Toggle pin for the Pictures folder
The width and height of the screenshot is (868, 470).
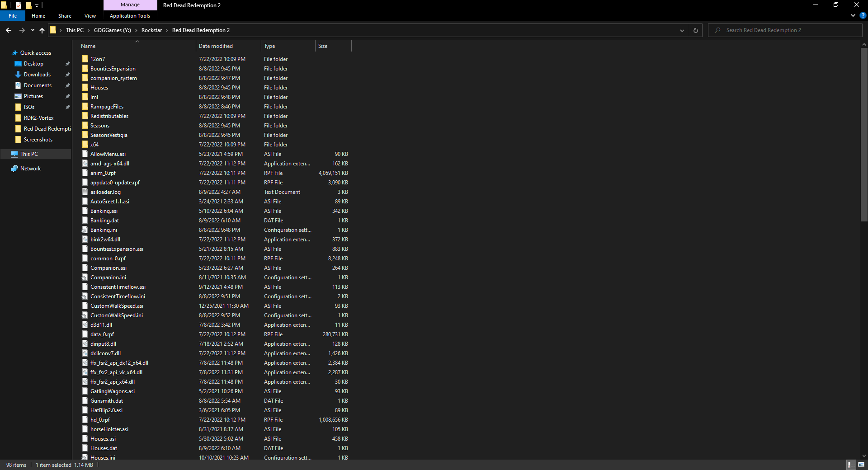point(67,96)
